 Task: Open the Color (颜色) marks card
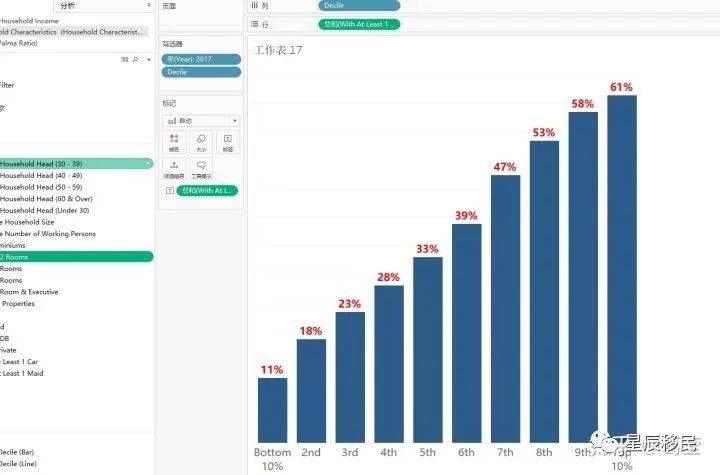tap(175, 142)
